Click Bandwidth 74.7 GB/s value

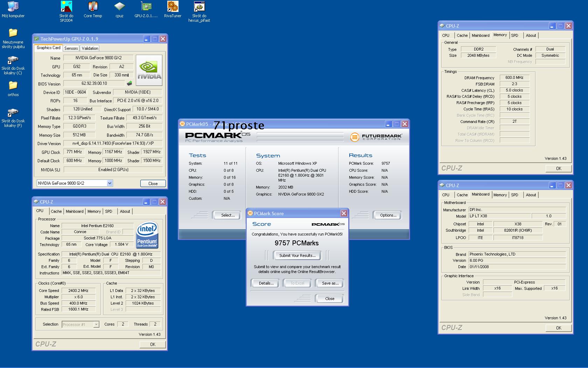point(144,135)
